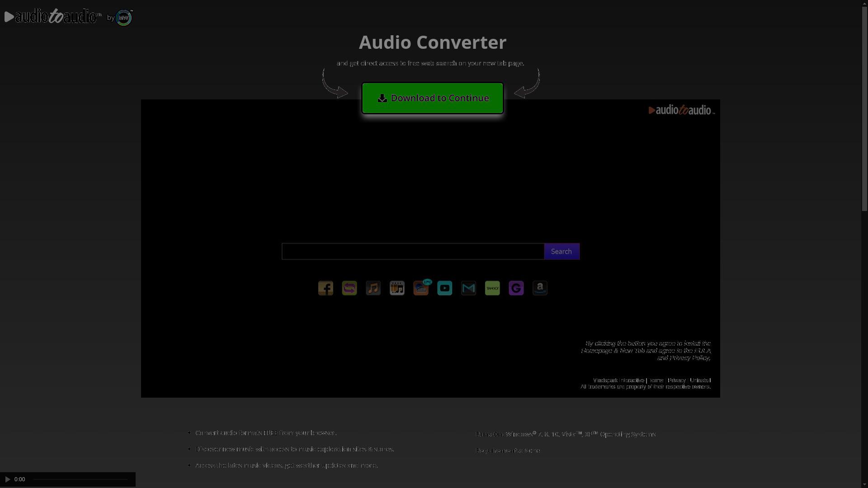Image resolution: width=868 pixels, height=488 pixels.
Task: Click the scrollbar down arrow
Action: [x=864, y=484]
